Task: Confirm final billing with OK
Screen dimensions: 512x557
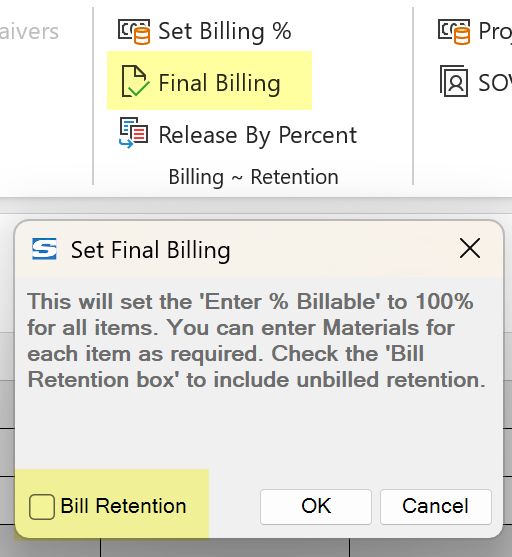Action: (x=316, y=507)
